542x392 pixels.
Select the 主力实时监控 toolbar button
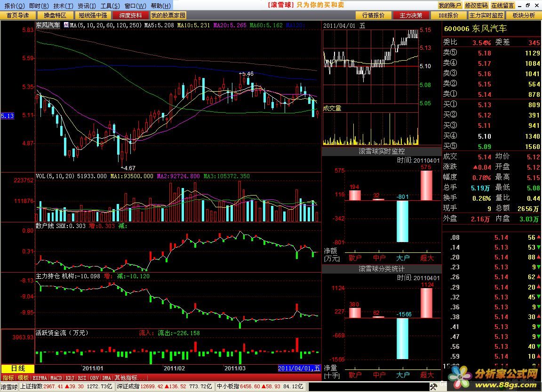[486, 16]
